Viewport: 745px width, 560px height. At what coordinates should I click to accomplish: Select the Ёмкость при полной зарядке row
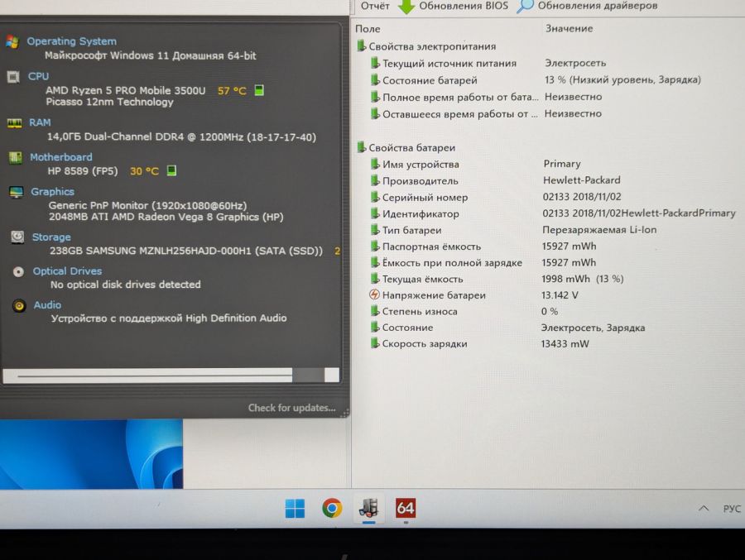(x=483, y=263)
